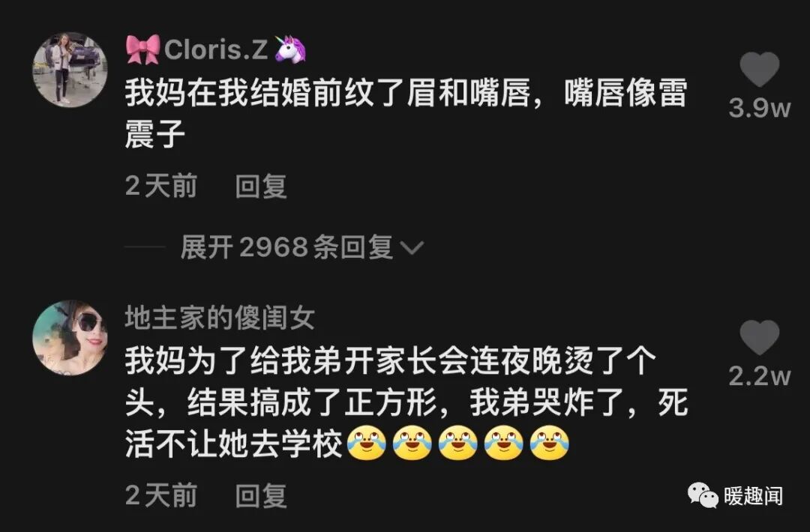The image size is (810, 532).
Task: Open Cloris.Z username link
Action: tap(216, 49)
